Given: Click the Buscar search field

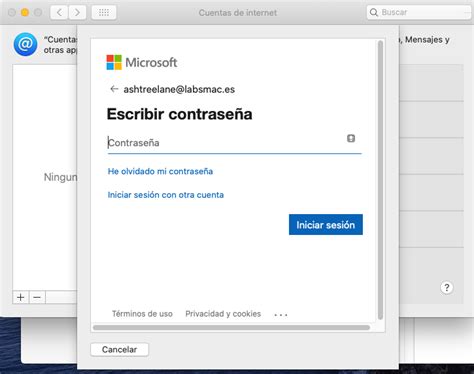Looking at the screenshot, I should (419, 12).
